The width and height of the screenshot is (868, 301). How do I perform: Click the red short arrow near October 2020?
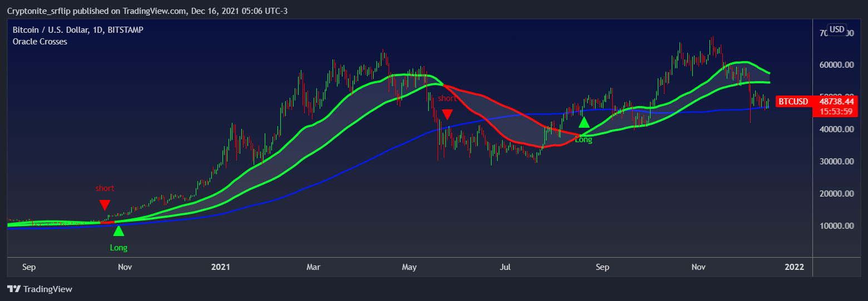tap(105, 205)
